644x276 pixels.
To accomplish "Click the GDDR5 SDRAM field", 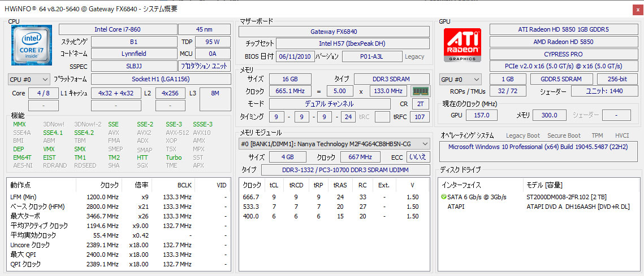I will (561, 79).
